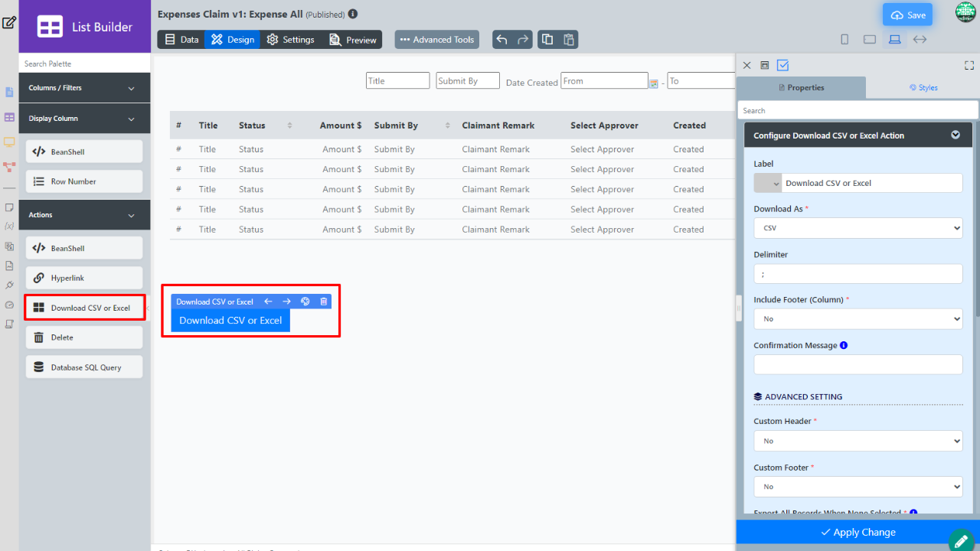This screenshot has width=980, height=551.
Task: Open the Settings tab
Action: (x=290, y=40)
